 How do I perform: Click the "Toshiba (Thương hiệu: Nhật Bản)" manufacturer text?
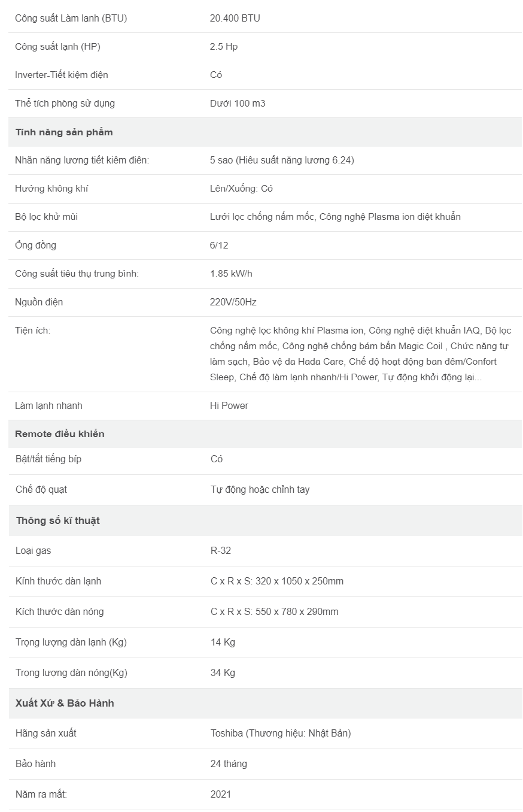[280, 734]
